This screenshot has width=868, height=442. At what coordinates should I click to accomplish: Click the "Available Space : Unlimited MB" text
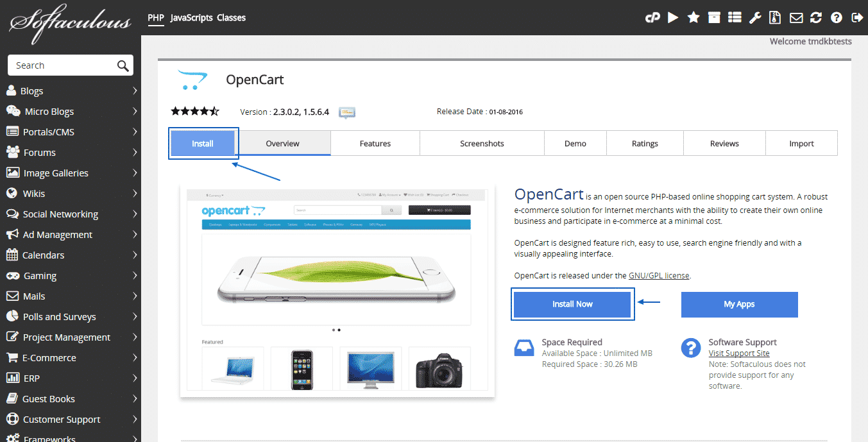[597, 353]
